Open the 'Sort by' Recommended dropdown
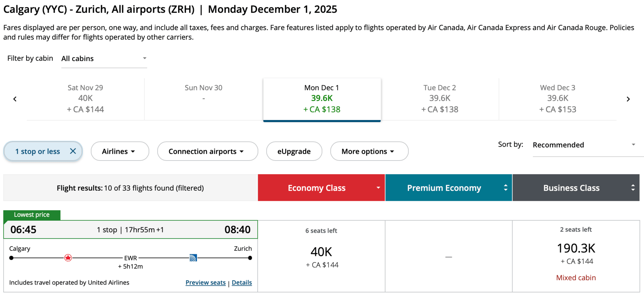 pyautogui.click(x=584, y=145)
